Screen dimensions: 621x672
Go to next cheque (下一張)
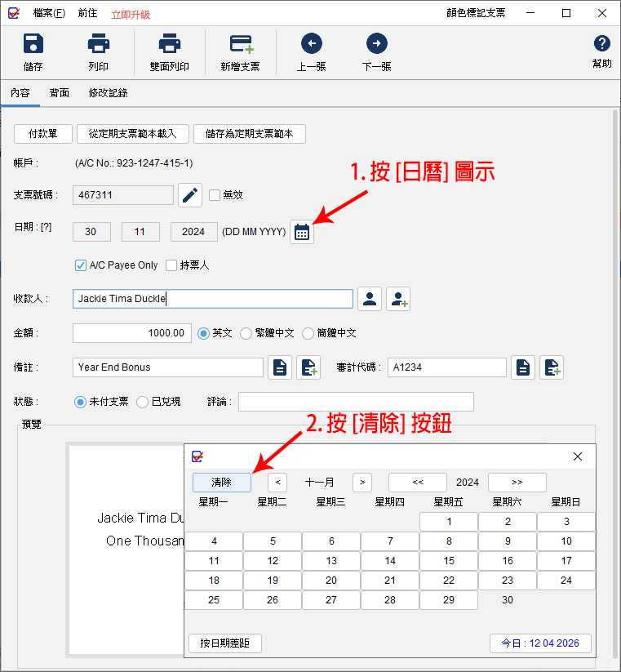[376, 43]
